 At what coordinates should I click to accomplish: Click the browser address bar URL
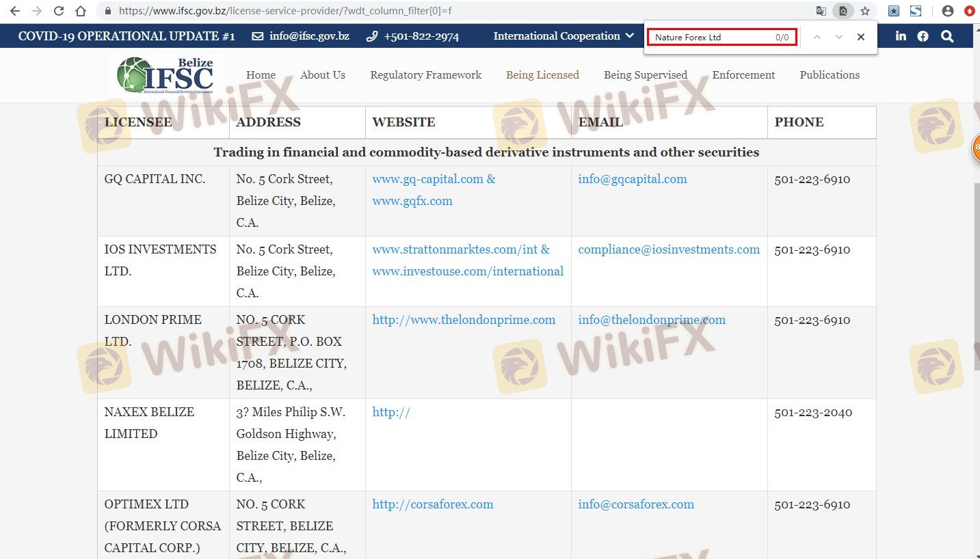coord(285,11)
